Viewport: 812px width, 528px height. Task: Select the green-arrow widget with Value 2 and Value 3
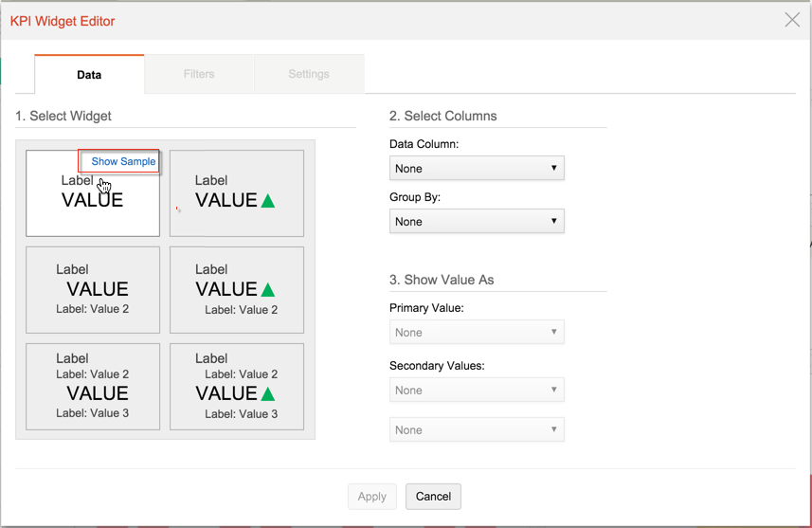pos(236,387)
